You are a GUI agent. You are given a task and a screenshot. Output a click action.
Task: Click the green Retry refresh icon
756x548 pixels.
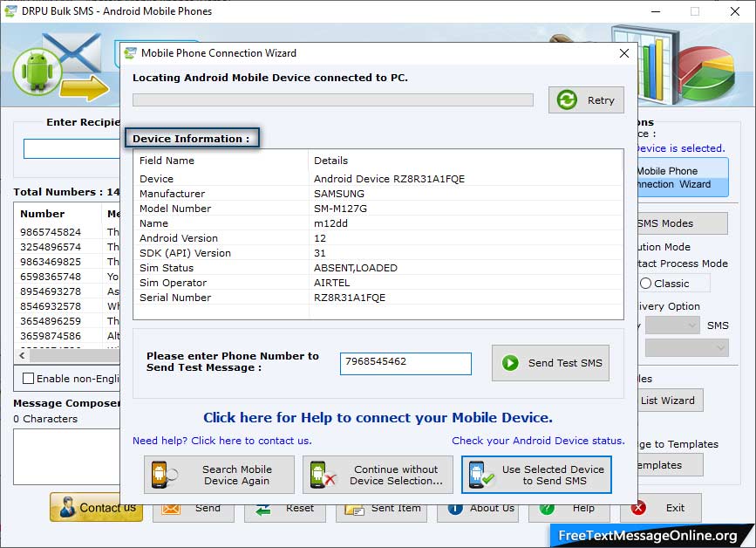pyautogui.click(x=567, y=100)
